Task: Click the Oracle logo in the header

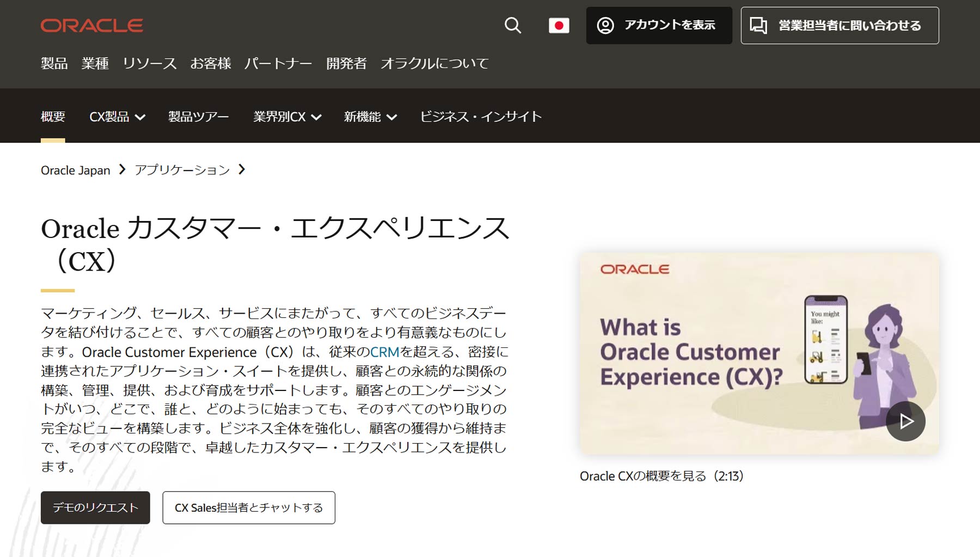Action: [x=91, y=26]
